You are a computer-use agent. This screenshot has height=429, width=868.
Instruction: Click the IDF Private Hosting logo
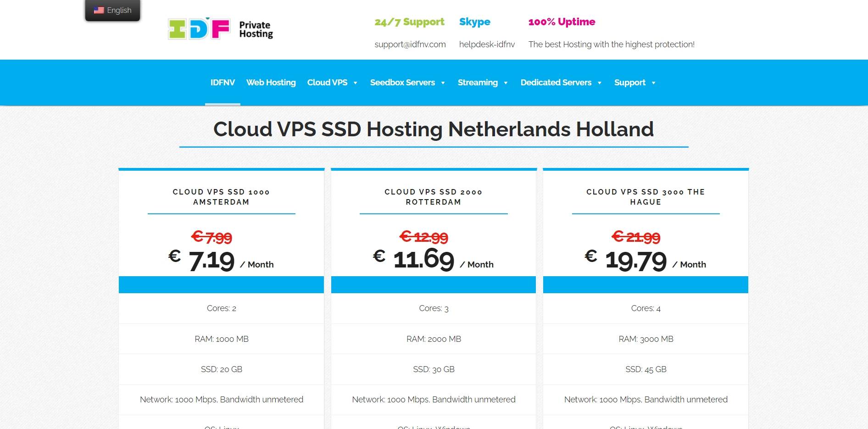(220, 29)
